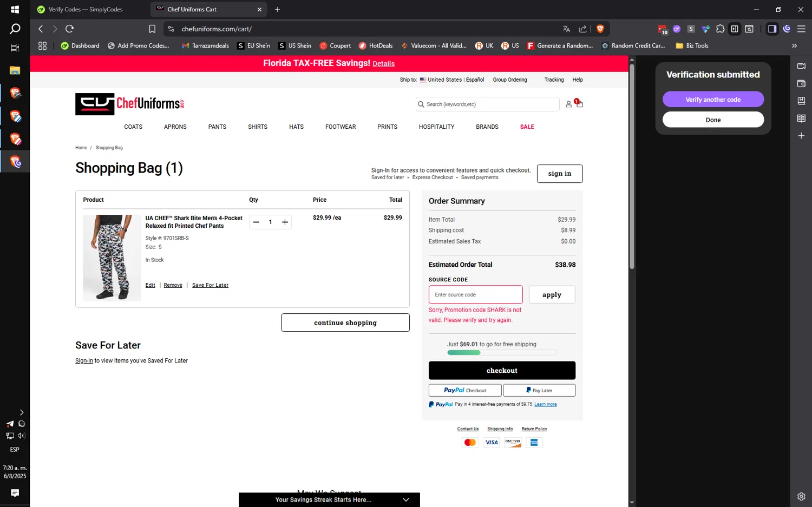Viewport: 812px width, 507px height.
Task: Open the COATS menu
Action: coord(133,127)
